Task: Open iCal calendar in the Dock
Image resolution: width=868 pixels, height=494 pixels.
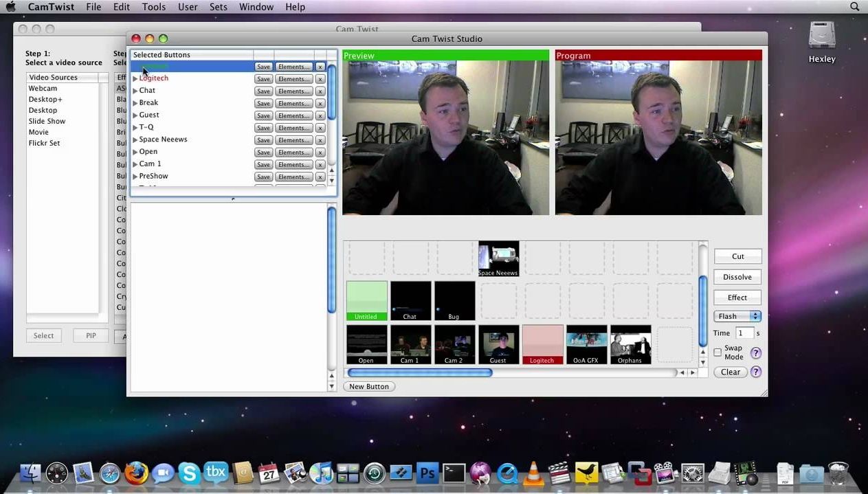Action: click(x=269, y=473)
